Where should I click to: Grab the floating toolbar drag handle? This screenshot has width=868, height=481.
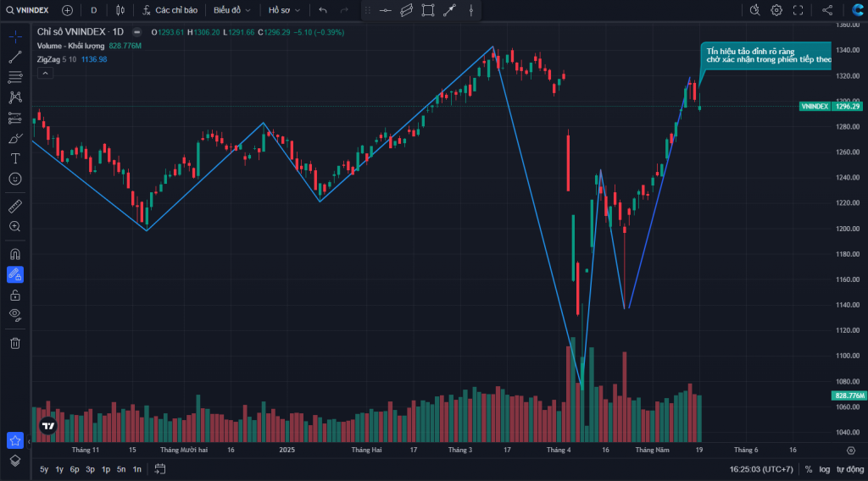click(368, 10)
